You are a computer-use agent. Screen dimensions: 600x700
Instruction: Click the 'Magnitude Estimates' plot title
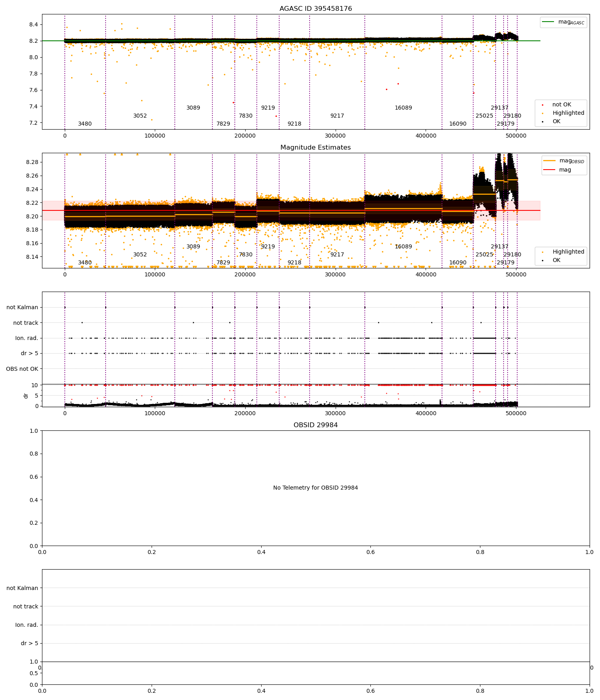click(x=316, y=148)
